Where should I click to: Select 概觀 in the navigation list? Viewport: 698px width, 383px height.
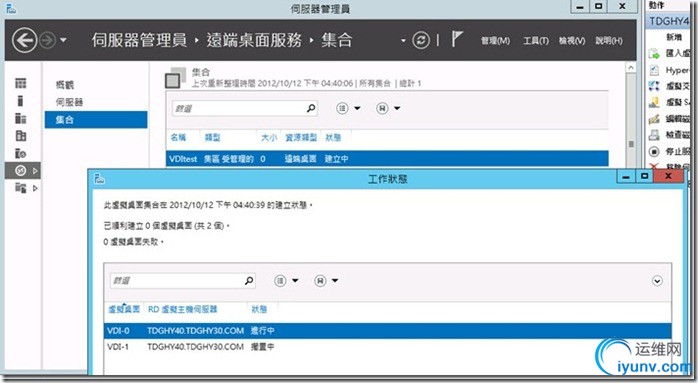pyautogui.click(x=65, y=85)
